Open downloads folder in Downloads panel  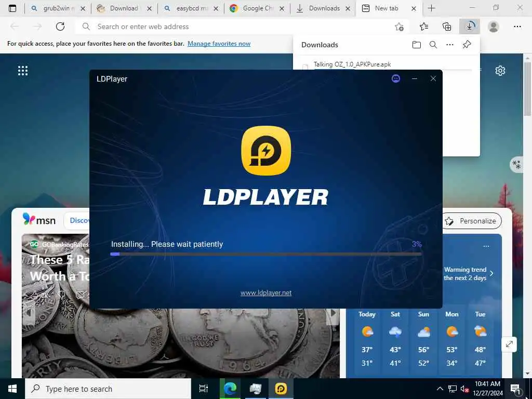pyautogui.click(x=416, y=45)
